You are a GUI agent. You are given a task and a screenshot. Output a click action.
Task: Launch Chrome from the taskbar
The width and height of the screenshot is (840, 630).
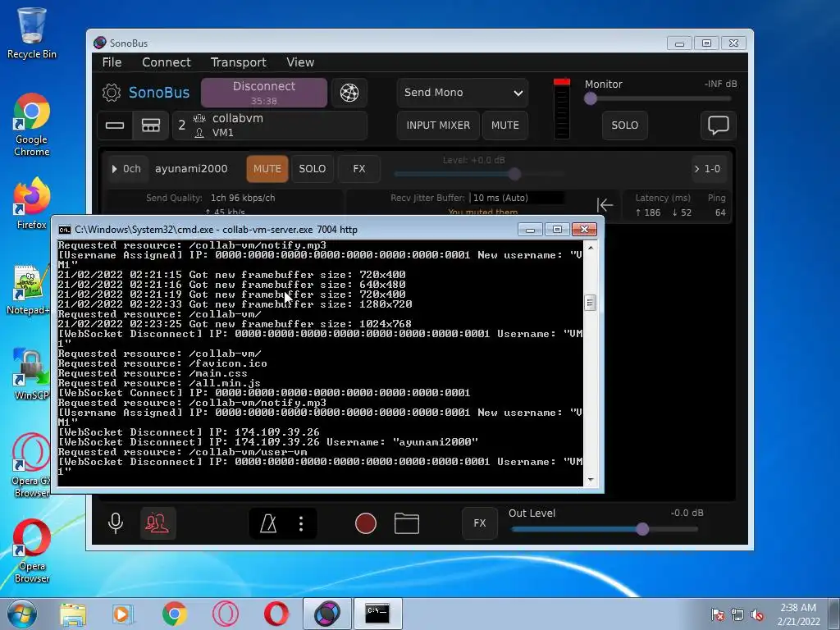[x=174, y=614]
